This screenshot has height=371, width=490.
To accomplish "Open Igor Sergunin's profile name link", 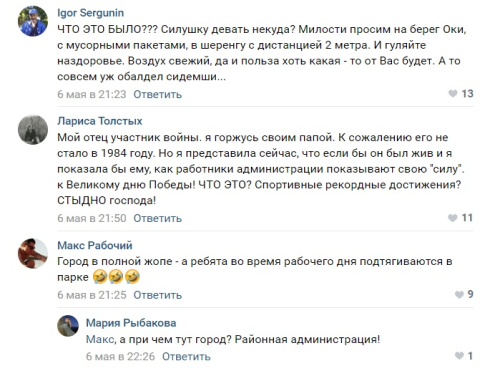I will tap(90, 13).
